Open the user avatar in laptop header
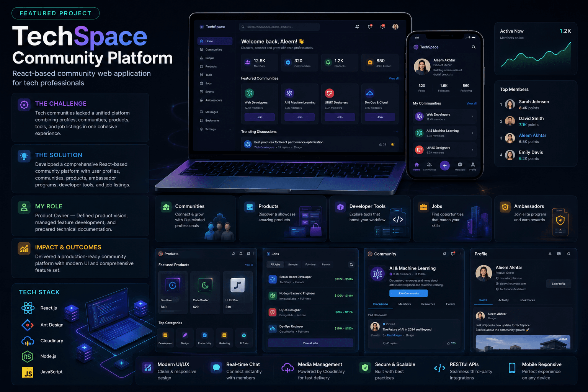Screen dimensions: 588x392 [395, 27]
